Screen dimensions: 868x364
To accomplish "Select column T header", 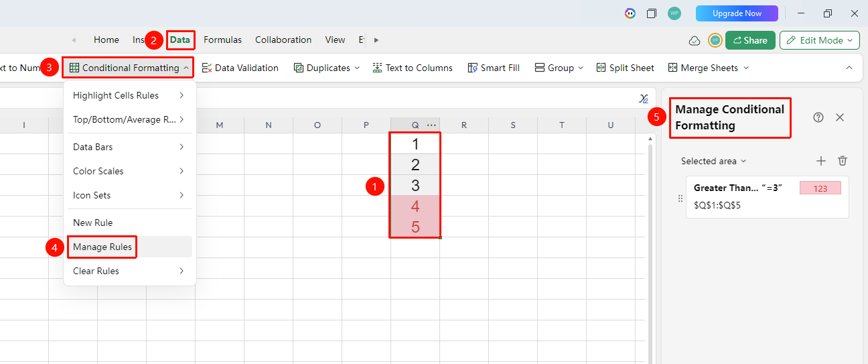I will click(561, 125).
